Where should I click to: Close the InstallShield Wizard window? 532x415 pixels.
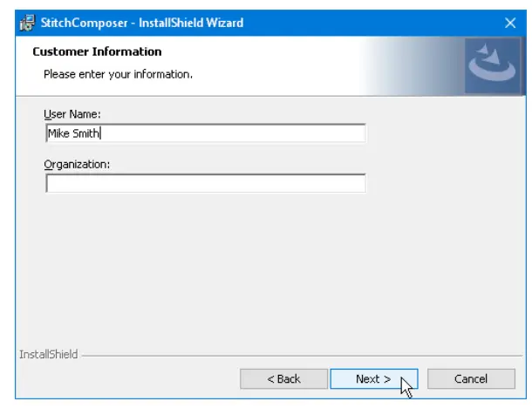click(x=510, y=23)
